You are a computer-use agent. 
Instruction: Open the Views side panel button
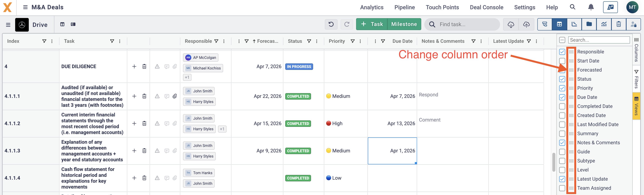point(636,106)
